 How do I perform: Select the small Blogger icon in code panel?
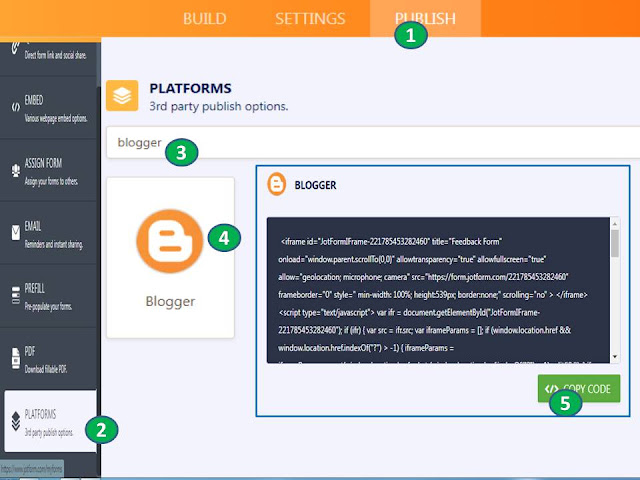click(276, 184)
